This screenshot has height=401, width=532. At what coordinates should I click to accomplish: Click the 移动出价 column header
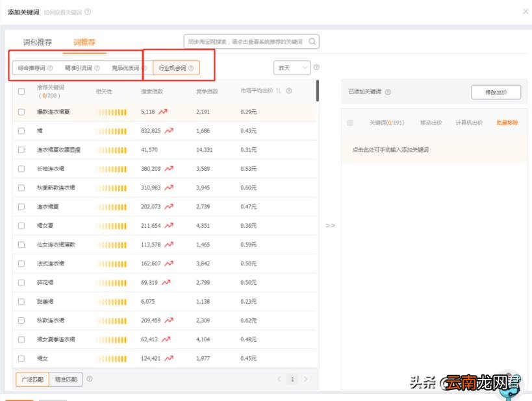point(431,123)
